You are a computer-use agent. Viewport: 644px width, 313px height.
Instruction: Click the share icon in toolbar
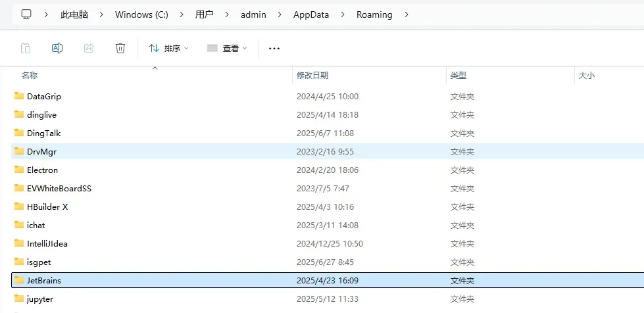89,48
